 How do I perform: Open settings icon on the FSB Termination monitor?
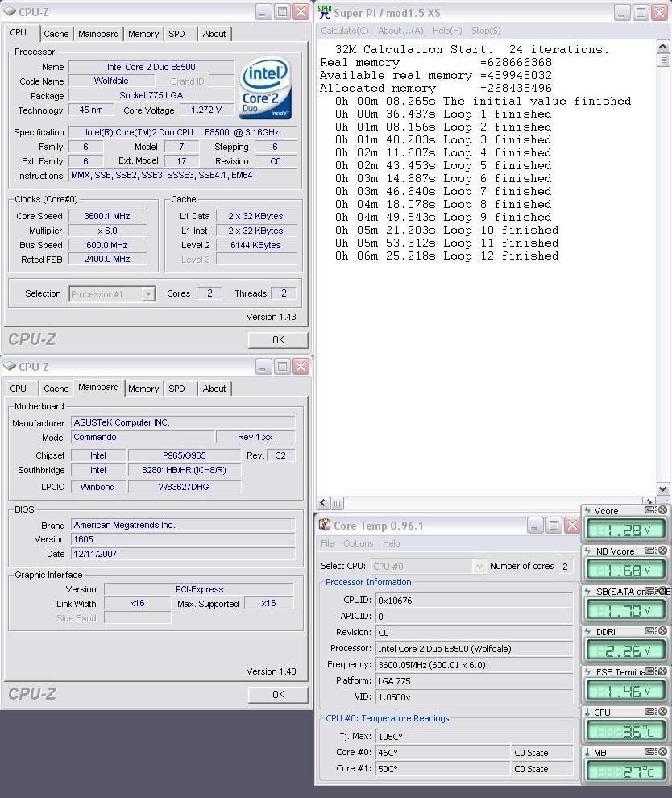pyautogui.click(x=649, y=671)
